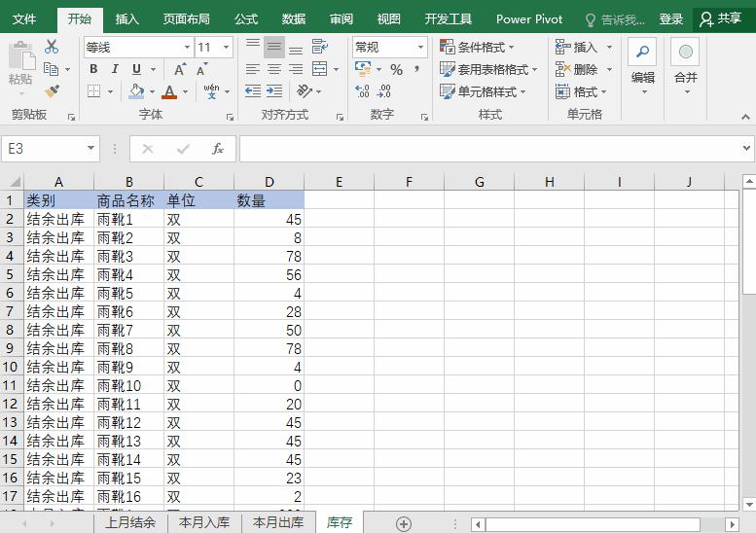The width and height of the screenshot is (756, 533).
Task: Apply fill color bucket
Action: tap(136, 91)
